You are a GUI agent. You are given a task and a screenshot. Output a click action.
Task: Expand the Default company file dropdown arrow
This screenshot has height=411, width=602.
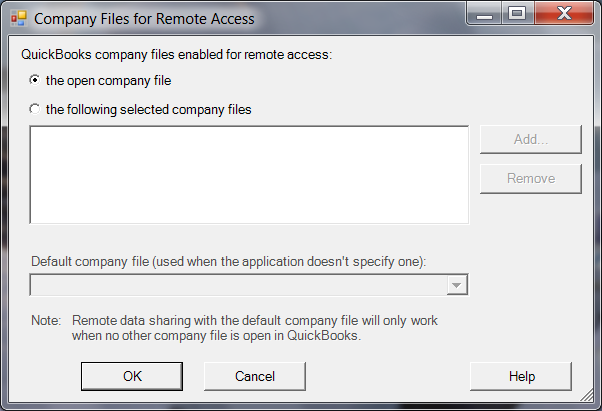coord(456,285)
